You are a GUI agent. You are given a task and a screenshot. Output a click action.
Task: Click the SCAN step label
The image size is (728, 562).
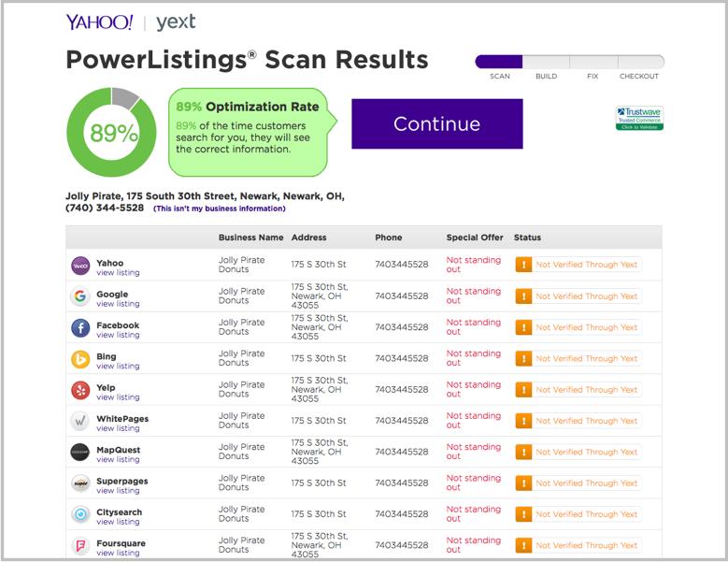point(500,76)
